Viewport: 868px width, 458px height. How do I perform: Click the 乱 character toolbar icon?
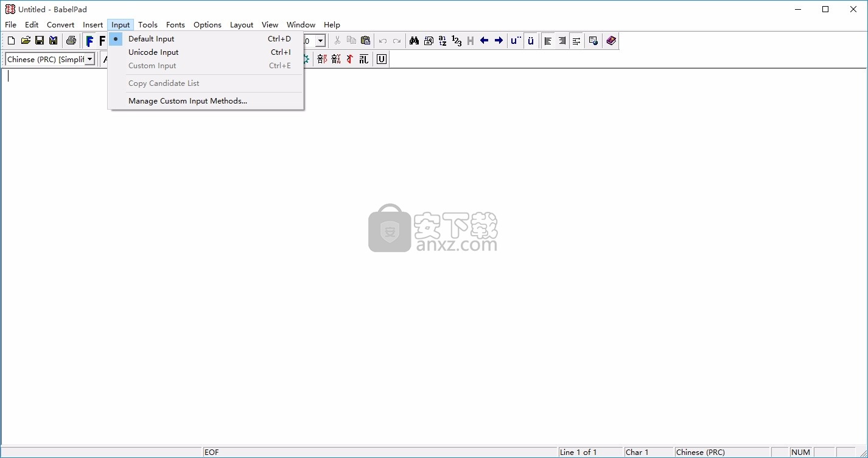click(x=364, y=59)
